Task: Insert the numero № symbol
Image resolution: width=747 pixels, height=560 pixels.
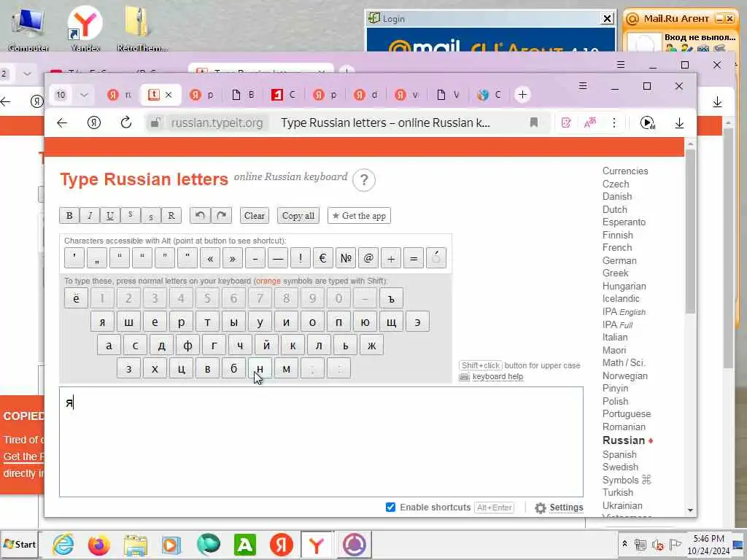Action: tap(345, 258)
